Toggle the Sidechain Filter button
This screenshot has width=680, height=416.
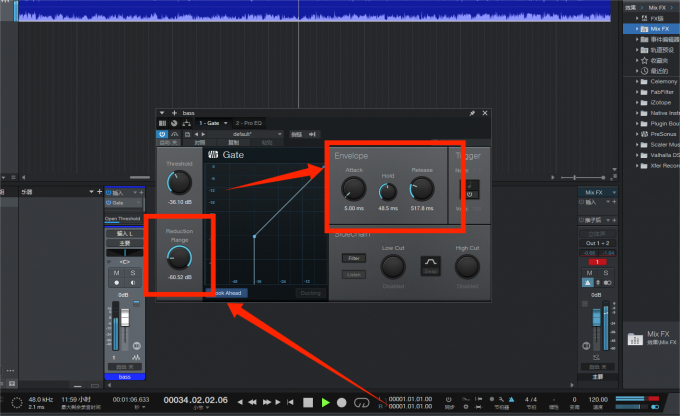click(x=357, y=258)
